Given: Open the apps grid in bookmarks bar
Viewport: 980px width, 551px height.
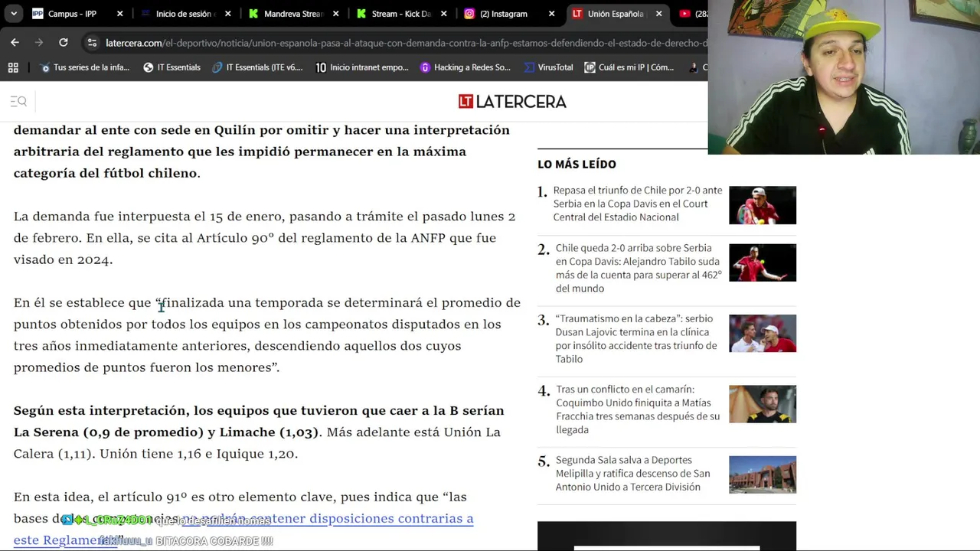Looking at the screenshot, I should [x=13, y=67].
